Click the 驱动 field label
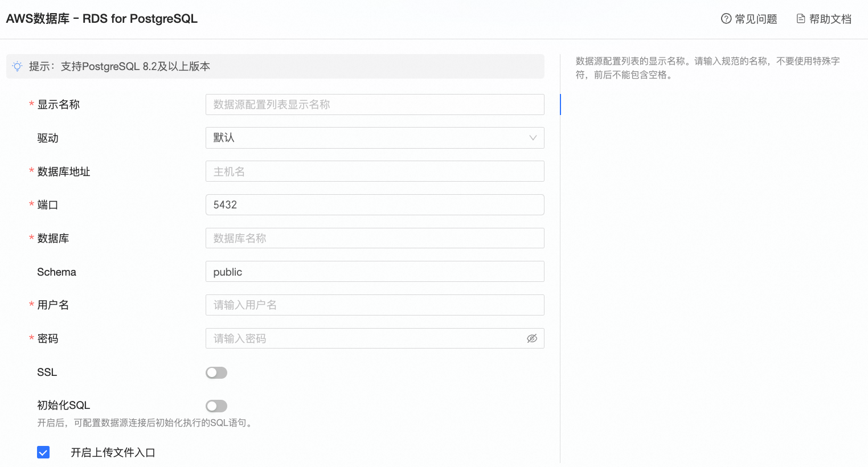The height and width of the screenshot is (467, 868). click(x=48, y=138)
